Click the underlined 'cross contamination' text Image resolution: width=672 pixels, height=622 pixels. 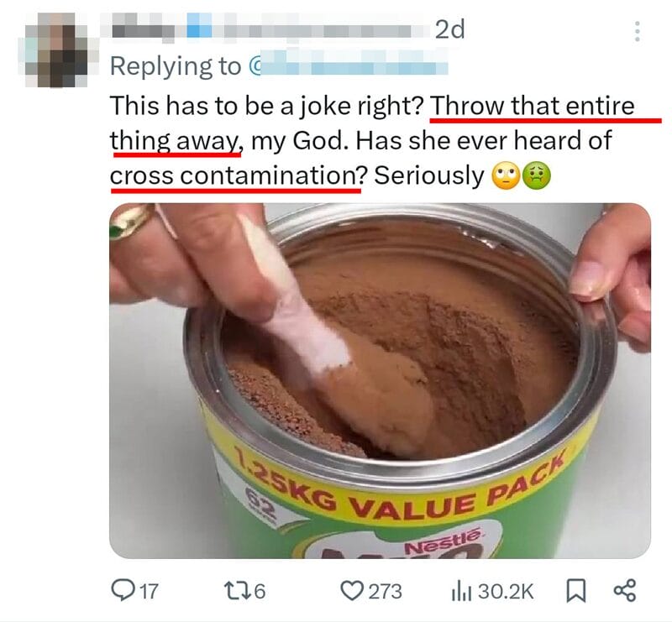coord(236,175)
